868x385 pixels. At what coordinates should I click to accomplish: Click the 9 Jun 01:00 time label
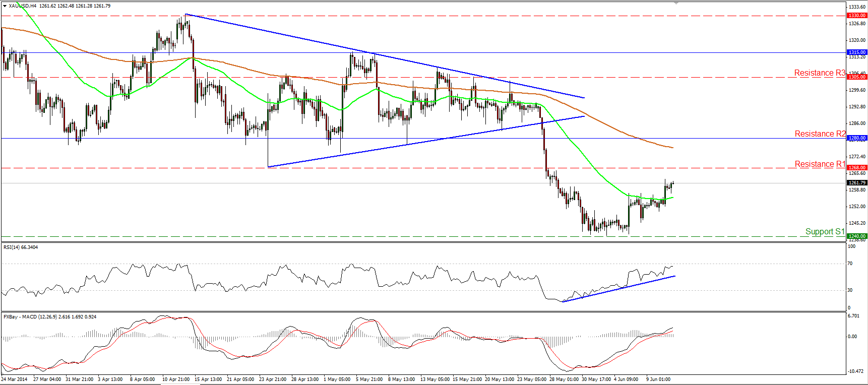coord(658,379)
